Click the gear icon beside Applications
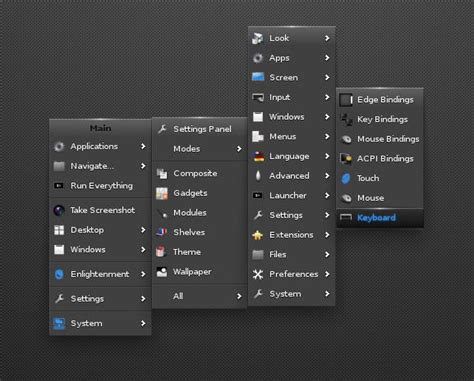Viewport: 474px width, 381px height. [59, 147]
